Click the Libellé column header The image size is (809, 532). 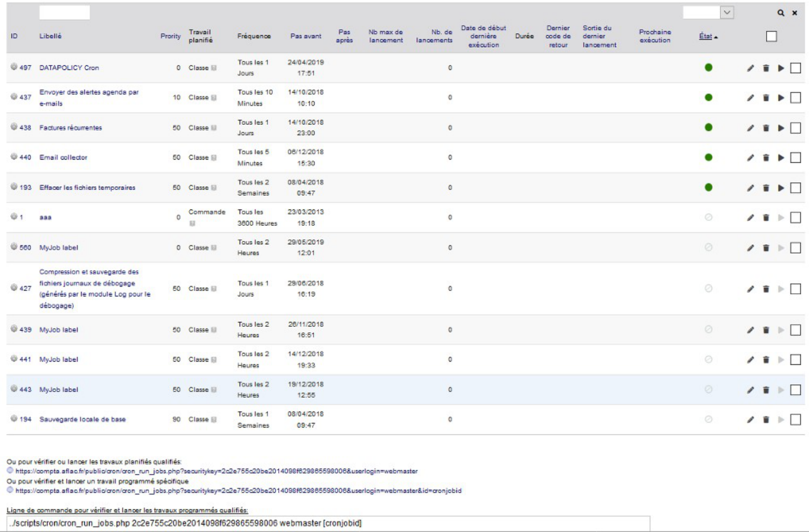pos(51,36)
